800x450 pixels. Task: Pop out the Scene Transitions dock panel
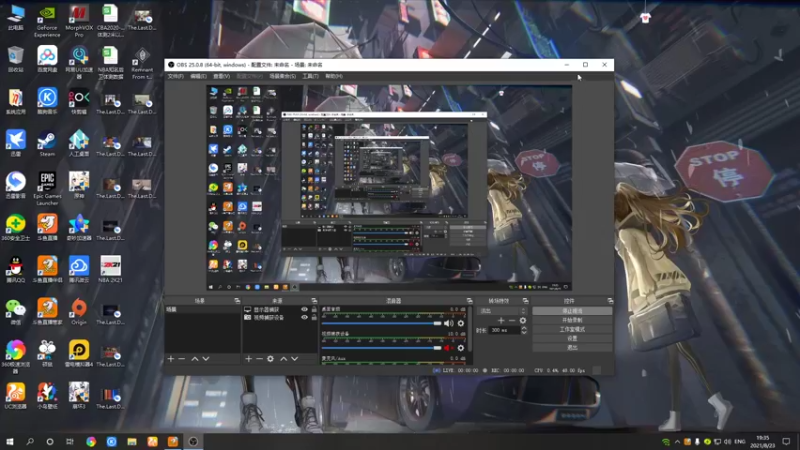pos(525,301)
